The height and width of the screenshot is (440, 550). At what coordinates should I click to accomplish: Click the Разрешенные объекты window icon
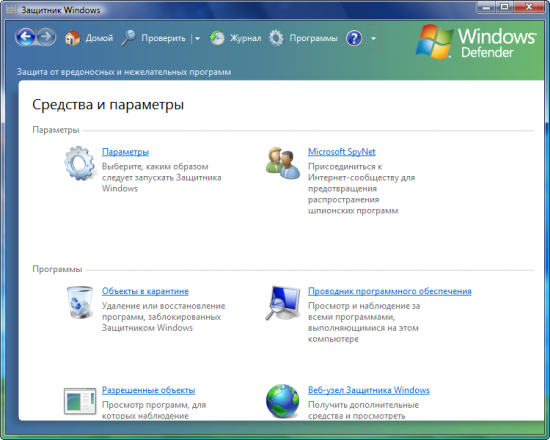pos(80,401)
